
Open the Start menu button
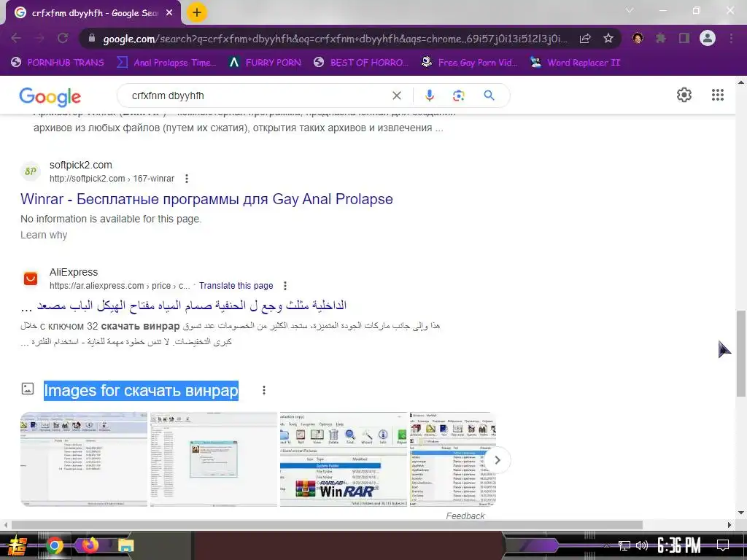pos(18,545)
